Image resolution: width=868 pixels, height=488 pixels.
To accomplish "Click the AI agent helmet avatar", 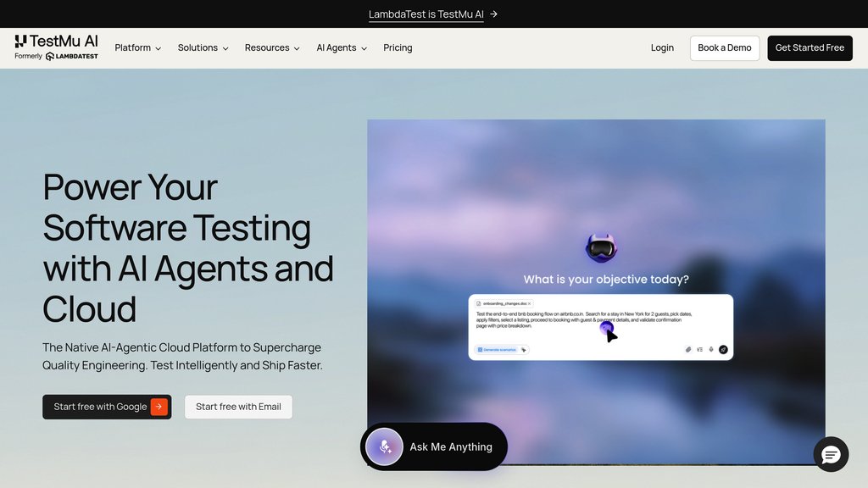I will click(601, 248).
